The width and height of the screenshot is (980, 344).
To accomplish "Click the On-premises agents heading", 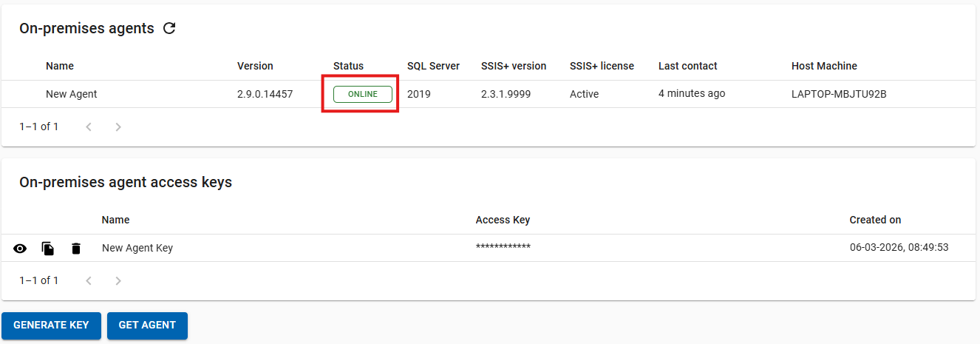I will (x=86, y=29).
